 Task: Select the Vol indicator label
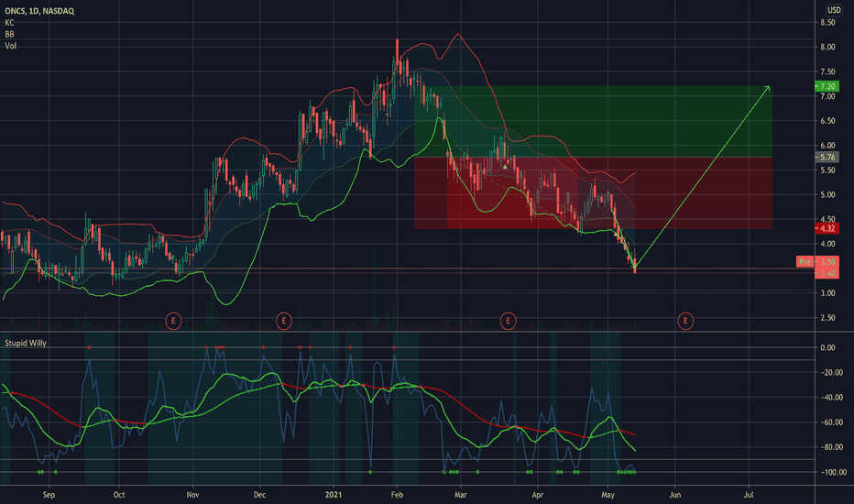[x=10, y=46]
